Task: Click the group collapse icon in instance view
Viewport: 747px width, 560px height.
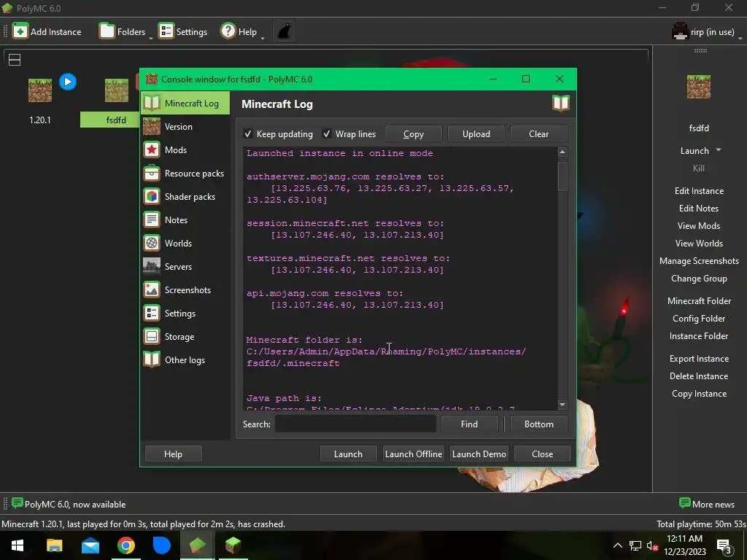Action: point(15,60)
